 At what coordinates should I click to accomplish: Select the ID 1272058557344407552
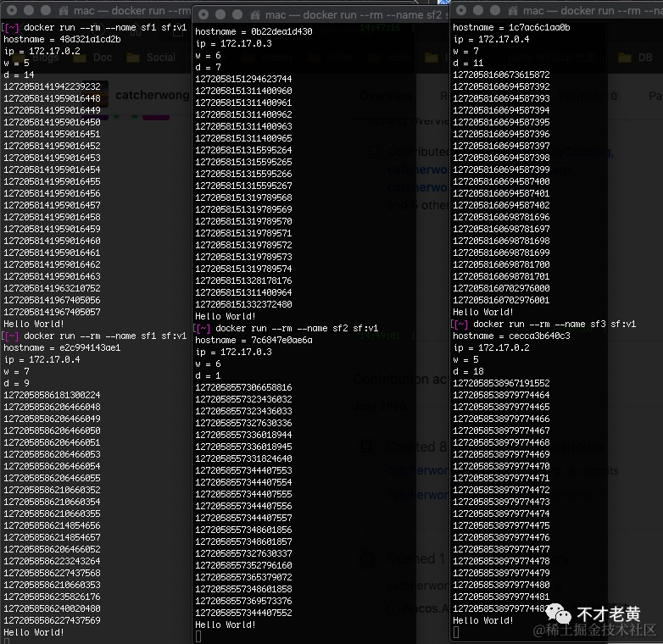243,613
